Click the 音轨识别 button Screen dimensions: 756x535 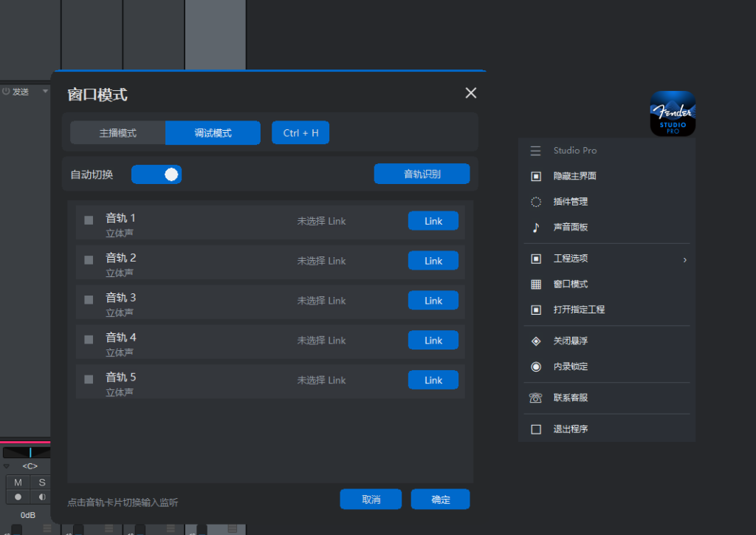click(422, 174)
